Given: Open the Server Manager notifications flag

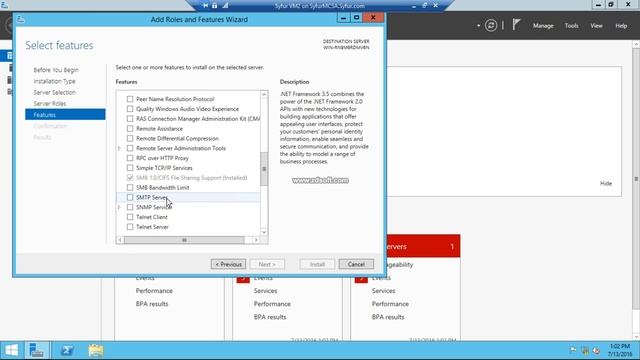Looking at the screenshot, I should point(516,25).
